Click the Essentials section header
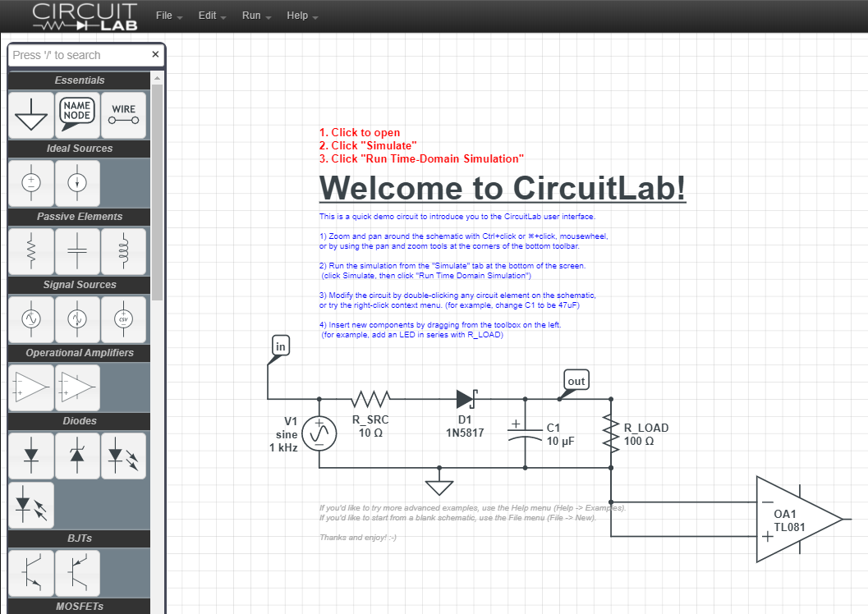Image resolution: width=868 pixels, height=614 pixels. click(x=79, y=80)
